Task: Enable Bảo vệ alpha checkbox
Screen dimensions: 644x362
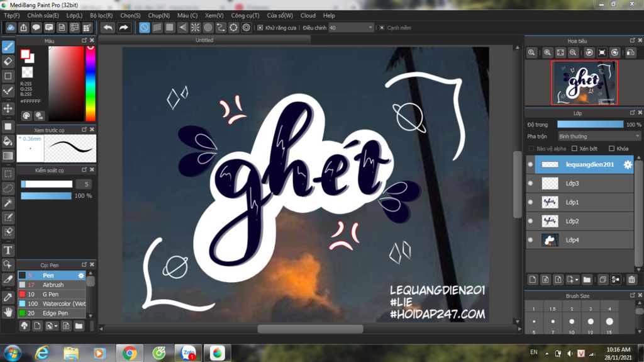Action: [531, 149]
